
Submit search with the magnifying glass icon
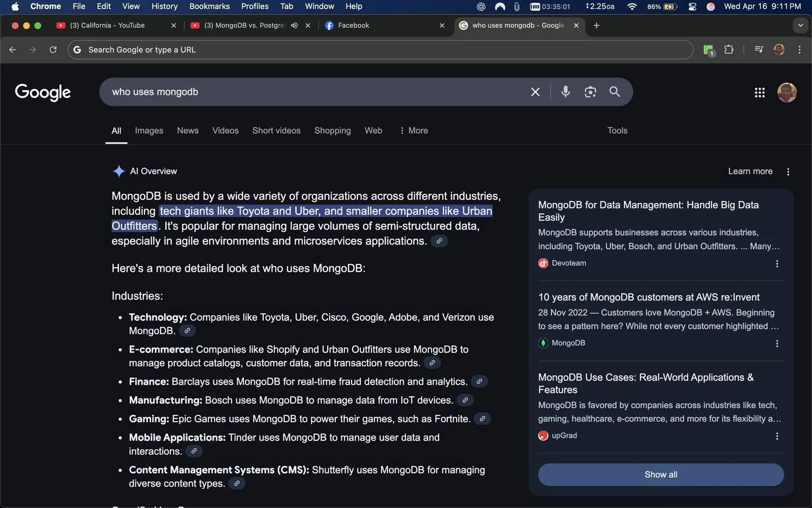coord(614,92)
